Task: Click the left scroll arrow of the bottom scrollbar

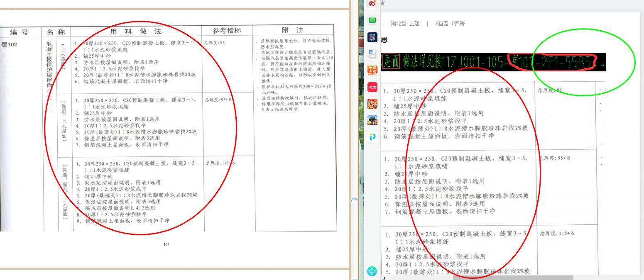Action: tap(384, 278)
